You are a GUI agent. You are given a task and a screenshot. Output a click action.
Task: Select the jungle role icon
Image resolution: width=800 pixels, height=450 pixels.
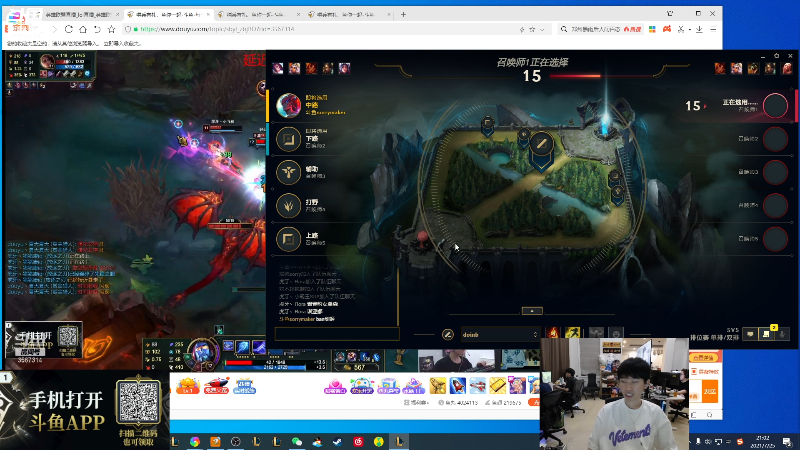288,206
